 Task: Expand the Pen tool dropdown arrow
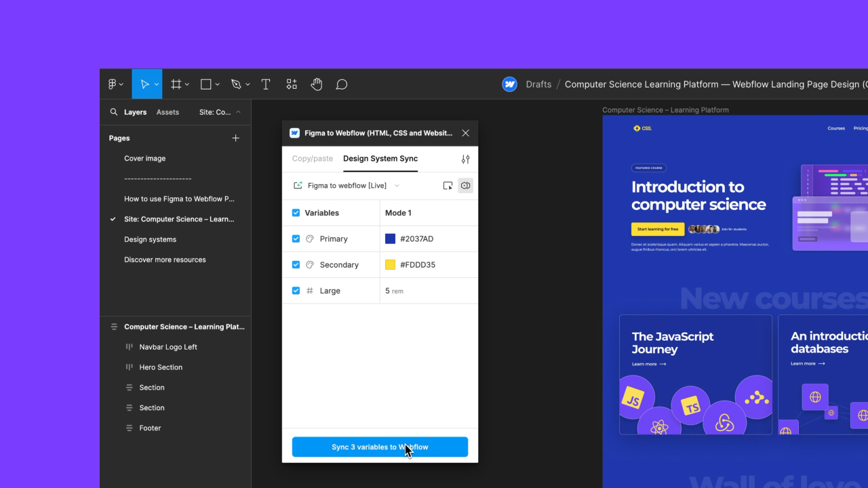coord(248,85)
